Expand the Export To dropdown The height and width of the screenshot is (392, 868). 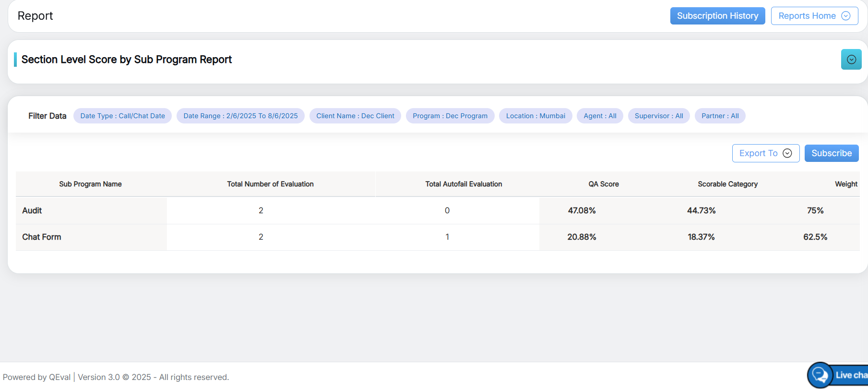tap(765, 153)
